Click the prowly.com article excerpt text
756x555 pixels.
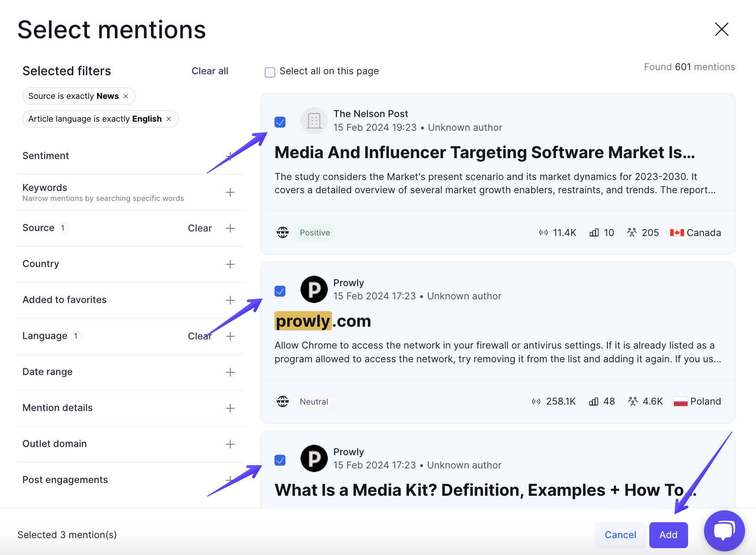[x=498, y=352]
